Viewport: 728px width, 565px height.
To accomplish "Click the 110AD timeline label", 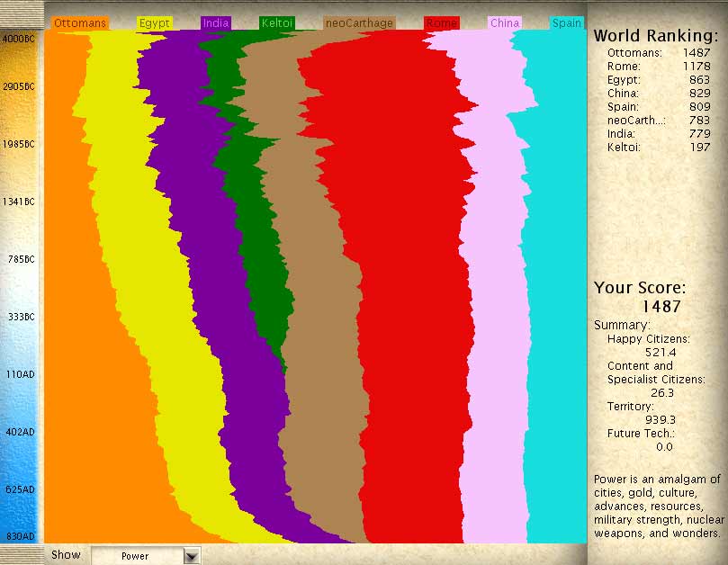I will (x=20, y=374).
